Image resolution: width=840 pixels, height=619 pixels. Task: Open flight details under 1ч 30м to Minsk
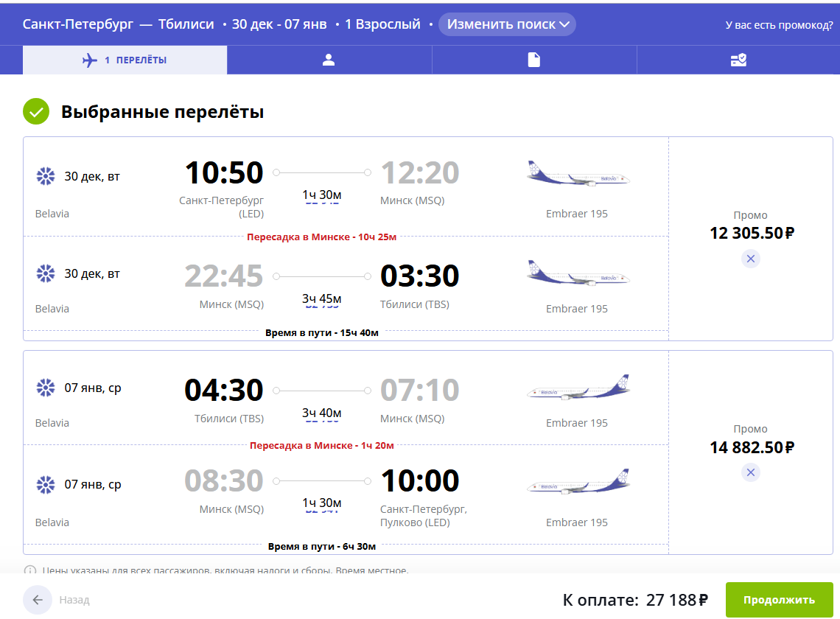pos(321,203)
